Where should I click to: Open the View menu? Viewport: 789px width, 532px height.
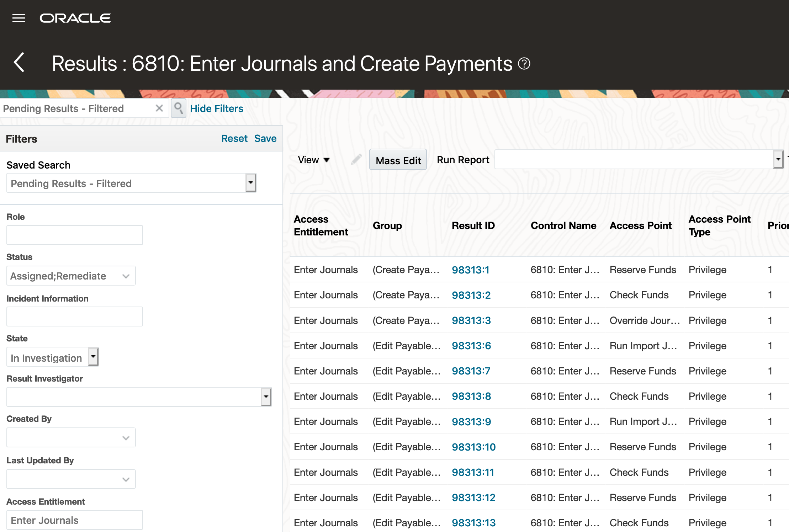coord(314,160)
